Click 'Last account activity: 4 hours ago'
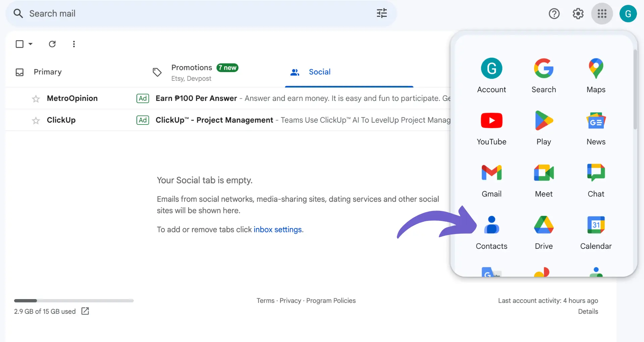The image size is (644, 342). coord(548,301)
